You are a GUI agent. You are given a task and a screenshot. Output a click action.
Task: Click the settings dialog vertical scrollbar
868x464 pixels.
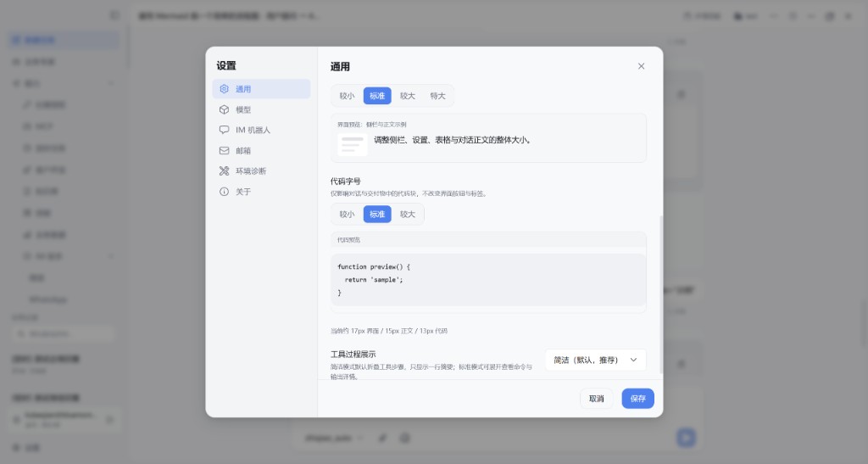[659, 293]
